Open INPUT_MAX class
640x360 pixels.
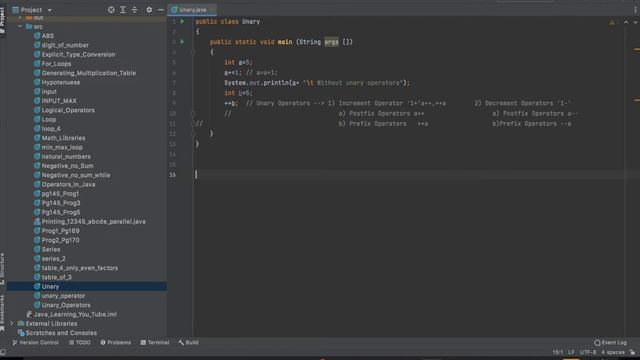[59, 101]
